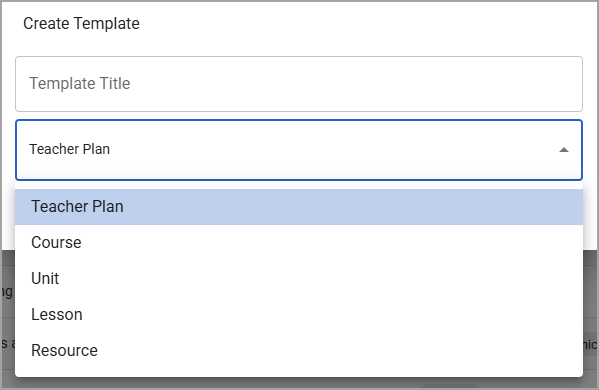Choose Resource from the dropdown options
Viewport: 599px width, 390px height.
point(299,350)
